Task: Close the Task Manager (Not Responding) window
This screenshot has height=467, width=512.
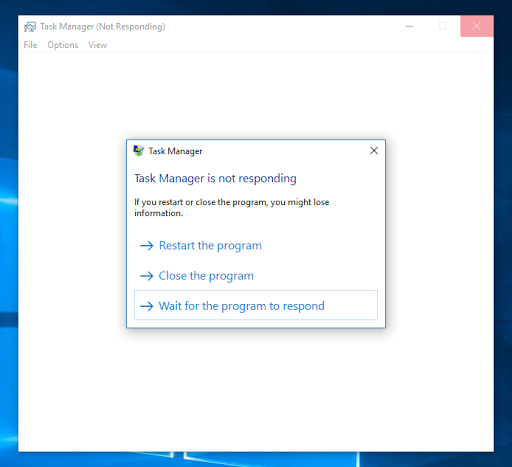Action: click(477, 26)
